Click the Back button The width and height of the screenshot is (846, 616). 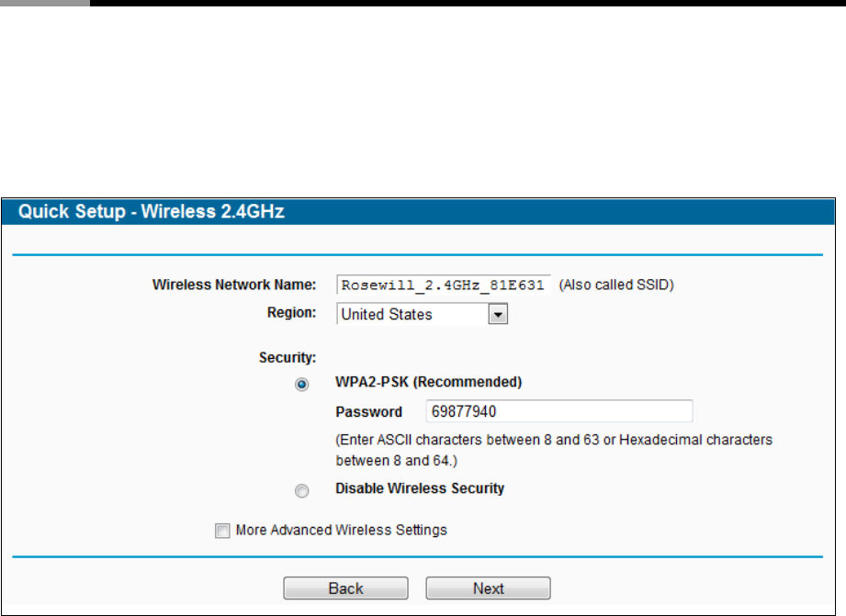[346, 588]
